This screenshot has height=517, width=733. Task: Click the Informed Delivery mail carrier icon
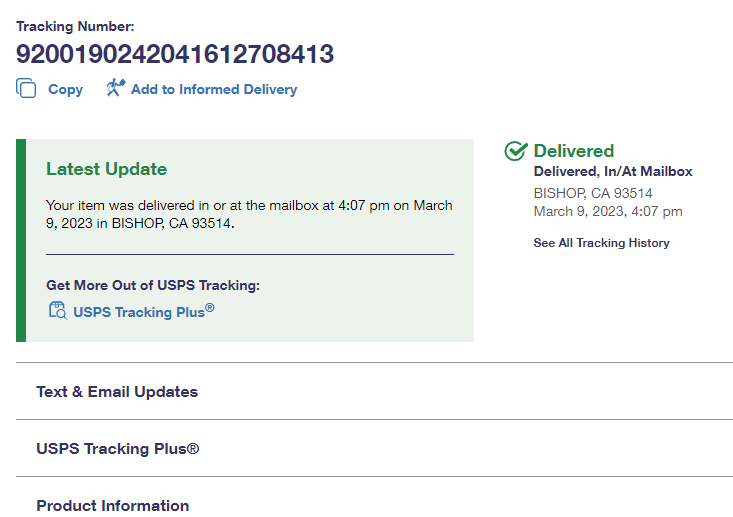click(x=115, y=88)
